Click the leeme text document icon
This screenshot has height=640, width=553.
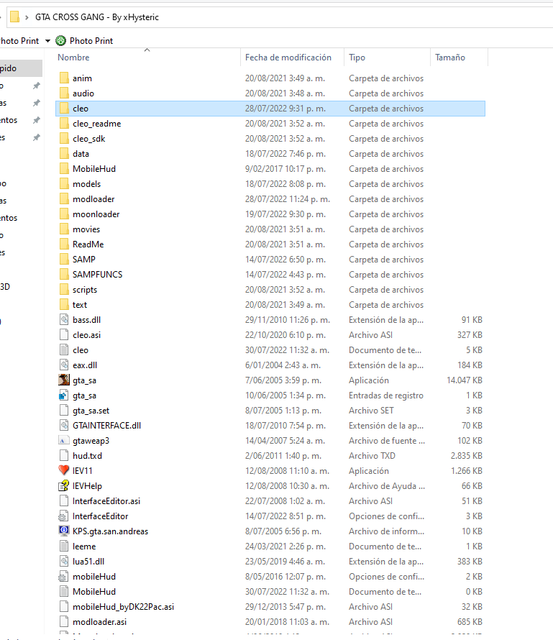(x=64, y=546)
